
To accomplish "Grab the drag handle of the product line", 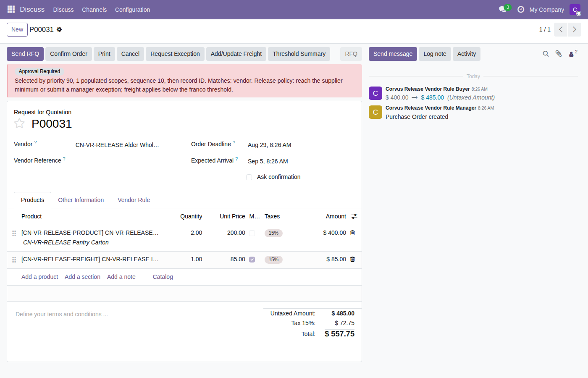I will tap(14, 233).
